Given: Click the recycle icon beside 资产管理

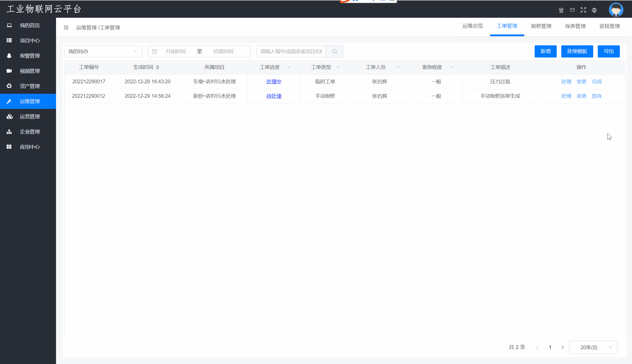Looking at the screenshot, I should (x=9, y=86).
